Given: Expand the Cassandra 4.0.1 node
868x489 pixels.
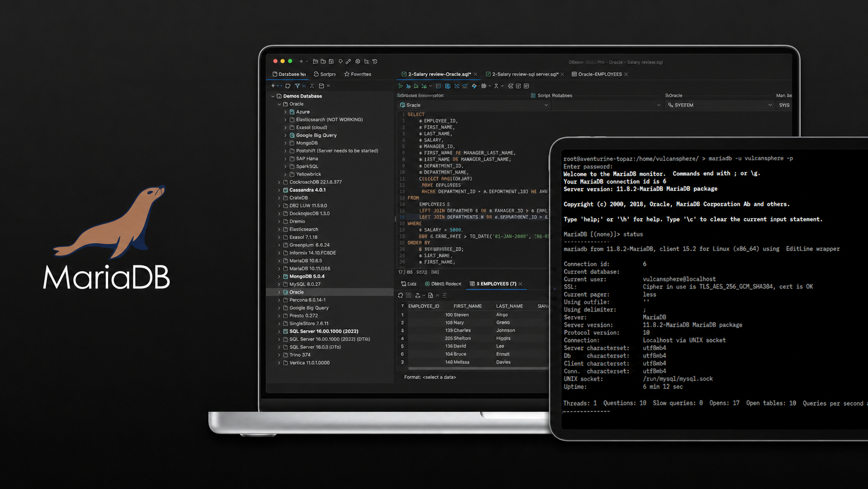Looking at the screenshot, I should (279, 190).
